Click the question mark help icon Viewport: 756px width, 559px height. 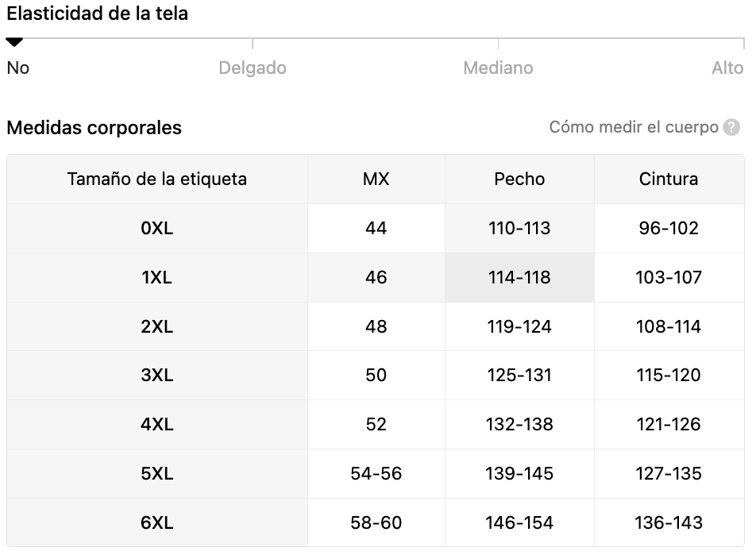pos(731,128)
